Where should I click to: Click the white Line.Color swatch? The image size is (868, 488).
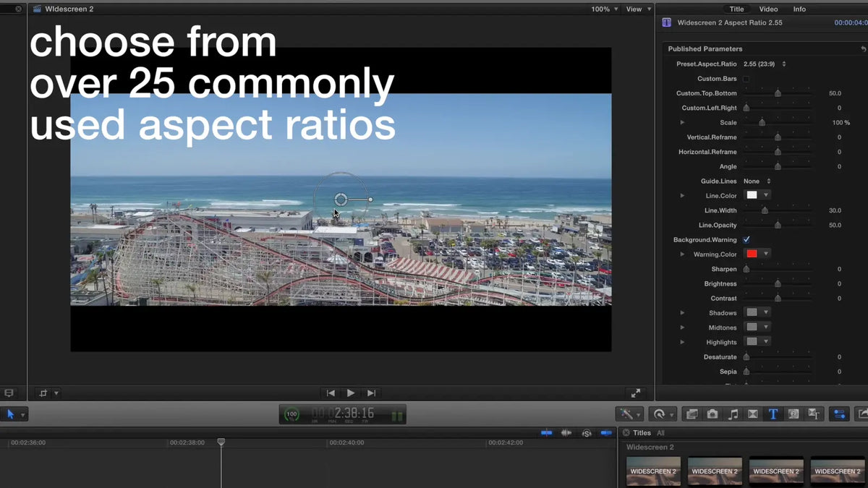pyautogui.click(x=752, y=195)
